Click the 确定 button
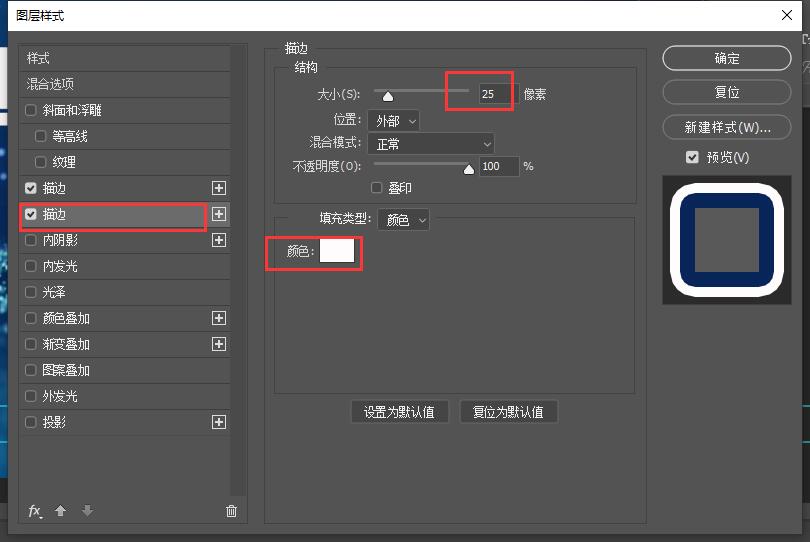Screen dimensions: 810x542 [727, 58]
